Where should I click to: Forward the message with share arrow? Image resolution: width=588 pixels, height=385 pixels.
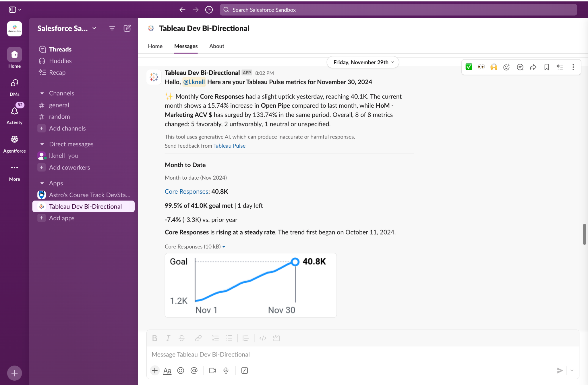pyautogui.click(x=533, y=67)
